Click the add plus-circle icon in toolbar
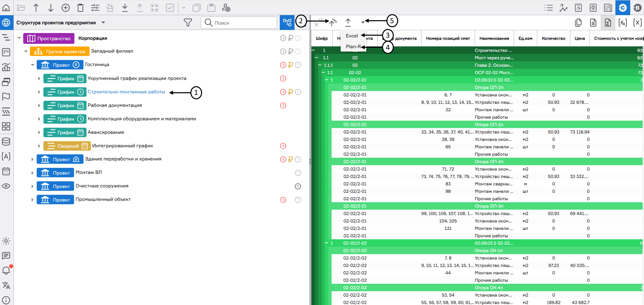Image resolution: width=644 pixels, height=305 pixels. [x=66, y=8]
